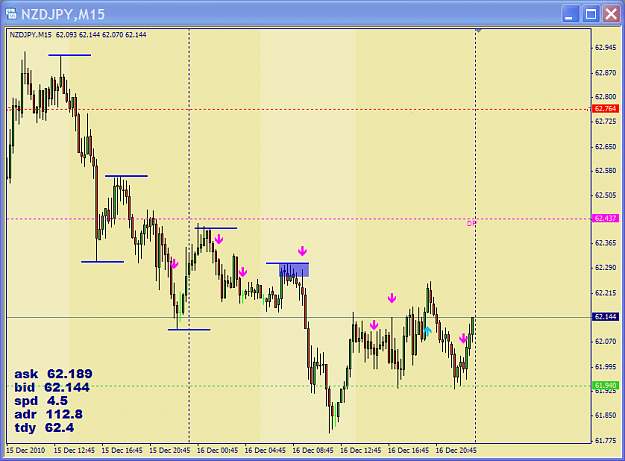
Task: Click the 15 Dec 16:45 time label
Action: (122, 450)
